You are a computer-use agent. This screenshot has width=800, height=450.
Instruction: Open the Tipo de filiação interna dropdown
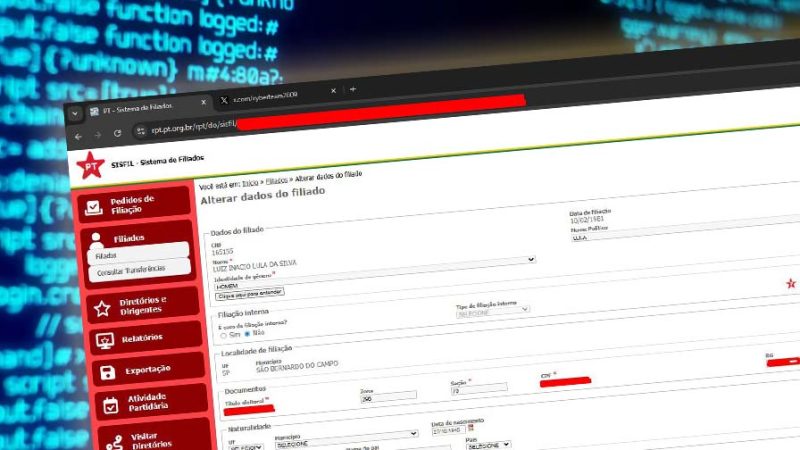[493, 312]
